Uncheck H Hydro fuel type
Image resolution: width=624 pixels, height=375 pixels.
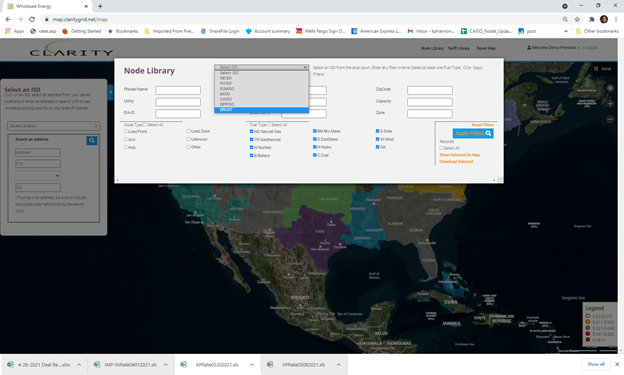point(314,147)
